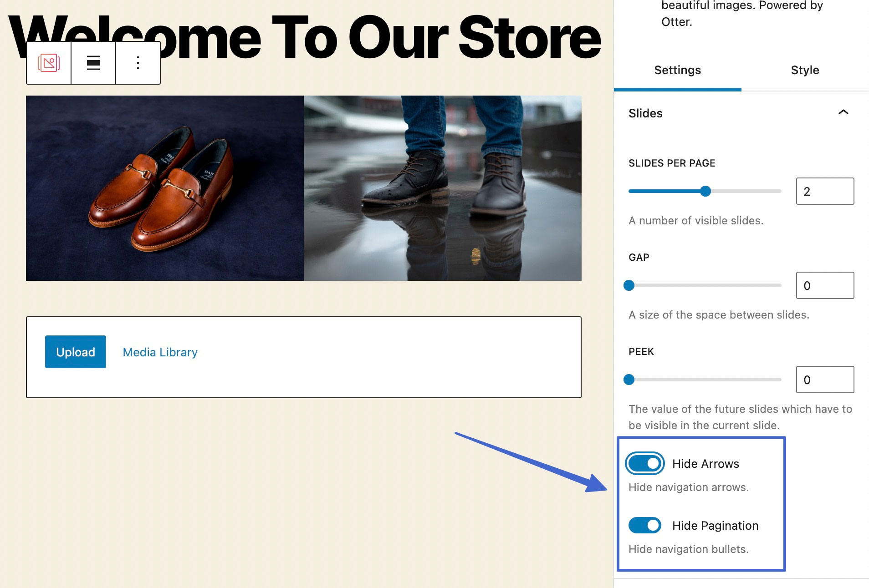The height and width of the screenshot is (588, 869).
Task: Switch to the Style tab
Action: coord(804,70)
